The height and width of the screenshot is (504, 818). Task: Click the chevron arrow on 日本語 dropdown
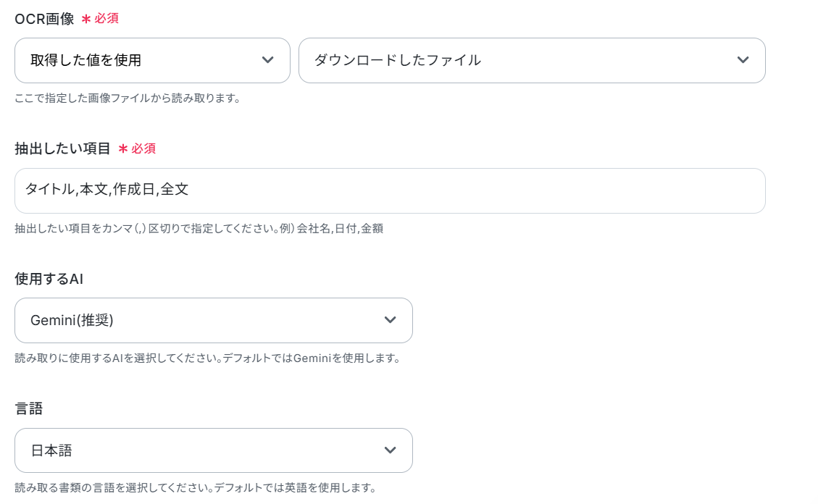click(391, 450)
